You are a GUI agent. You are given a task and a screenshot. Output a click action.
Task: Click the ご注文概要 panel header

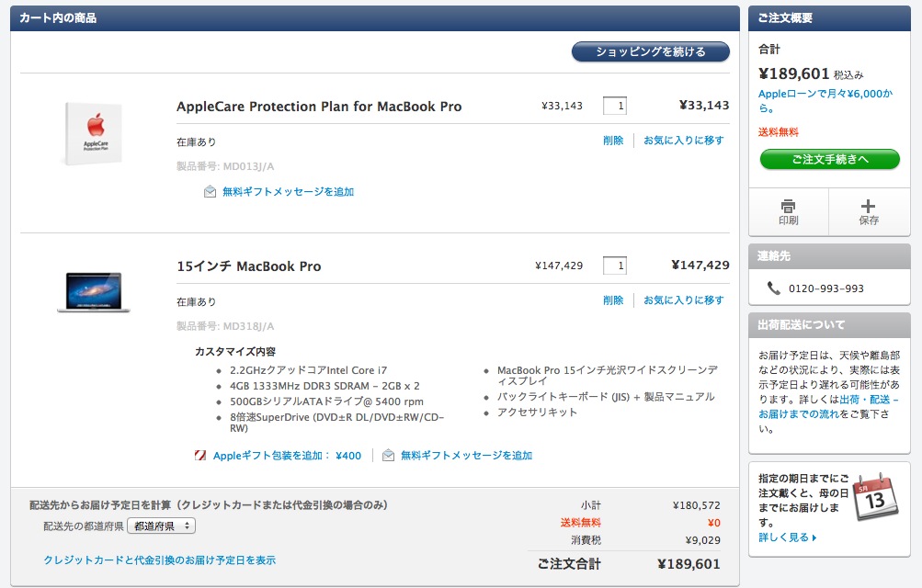point(829,18)
